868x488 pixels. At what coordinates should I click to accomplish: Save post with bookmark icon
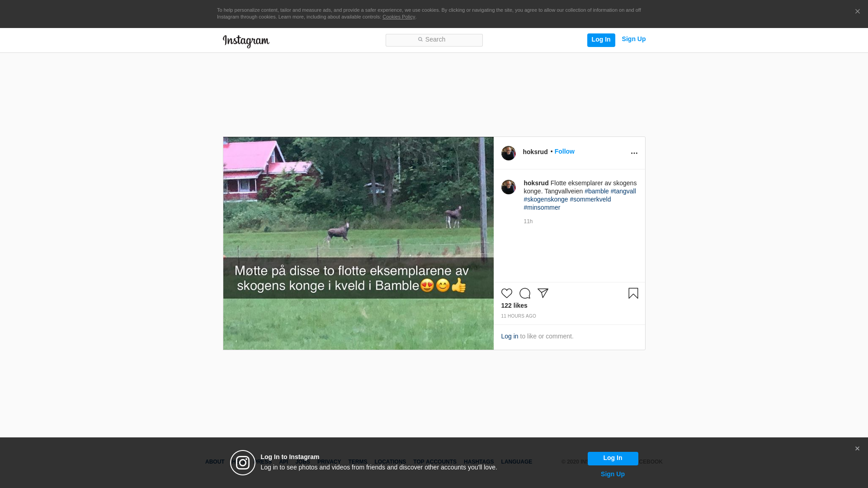click(633, 293)
